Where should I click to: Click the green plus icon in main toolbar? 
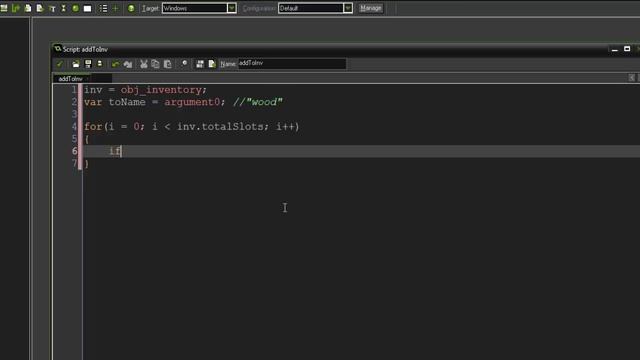point(115,8)
